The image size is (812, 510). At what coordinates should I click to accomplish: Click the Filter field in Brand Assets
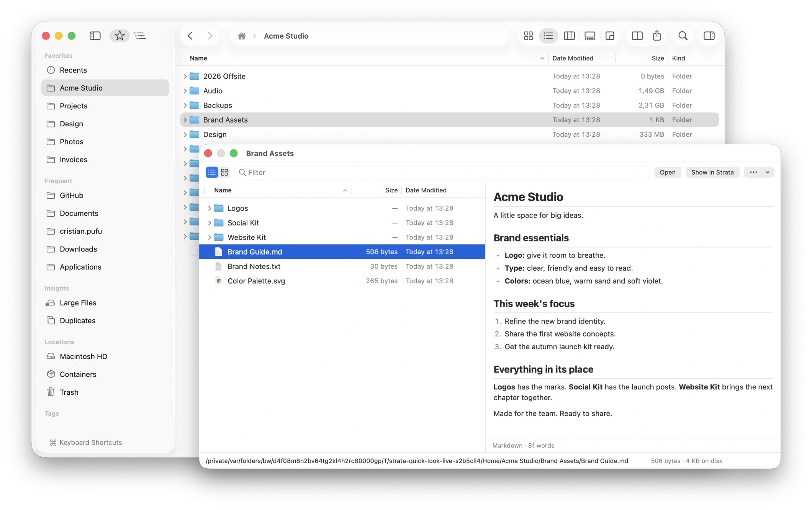442,172
